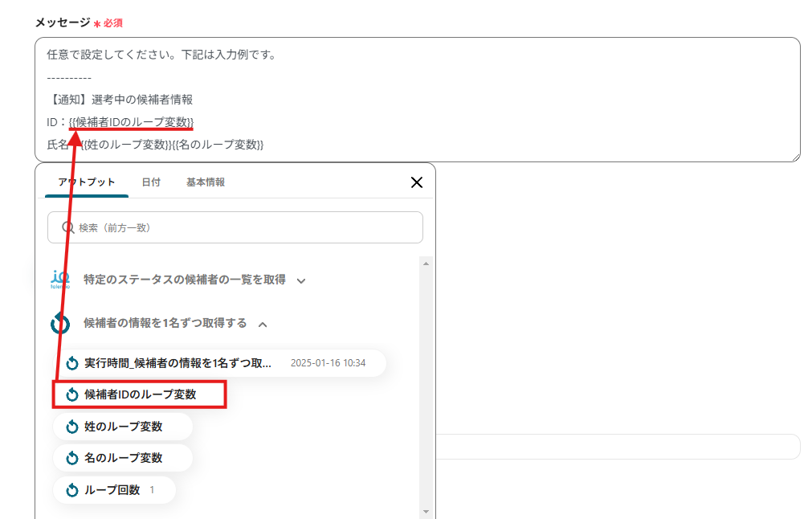The width and height of the screenshot is (812, 519).
Task: Click the resize handle of message box
Action: [795, 157]
